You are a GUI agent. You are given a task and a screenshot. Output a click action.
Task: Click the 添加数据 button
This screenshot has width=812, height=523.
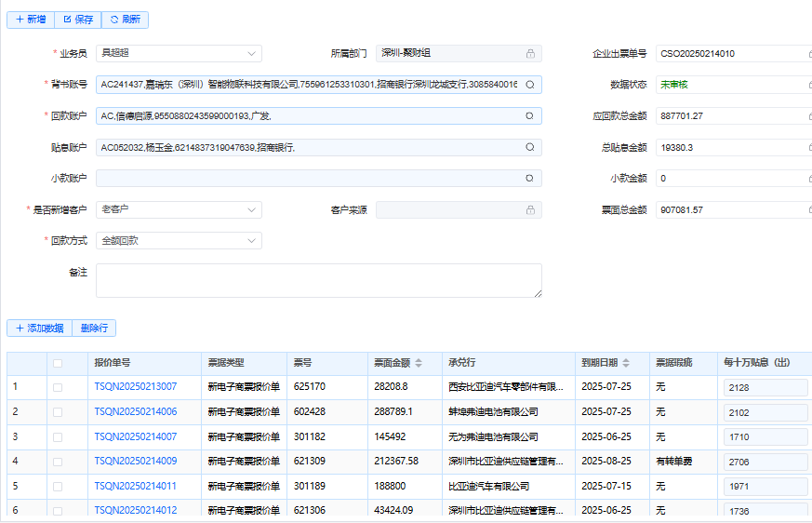click(39, 328)
